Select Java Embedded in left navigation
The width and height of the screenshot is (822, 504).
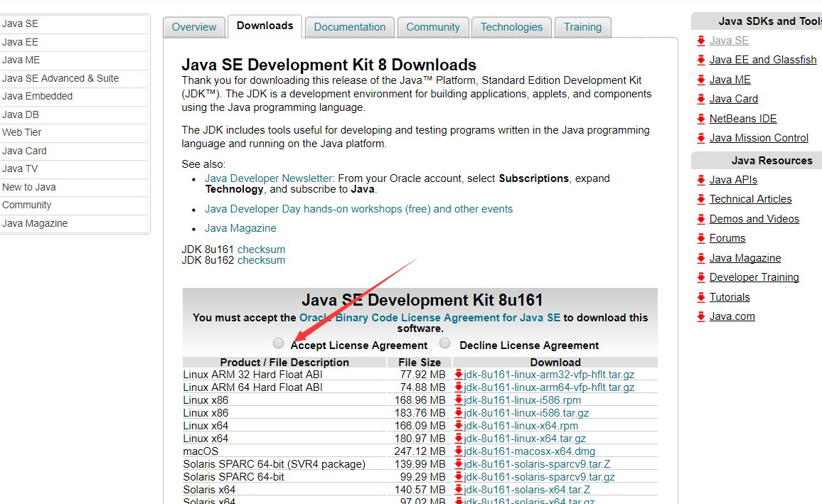pyautogui.click(x=73, y=96)
